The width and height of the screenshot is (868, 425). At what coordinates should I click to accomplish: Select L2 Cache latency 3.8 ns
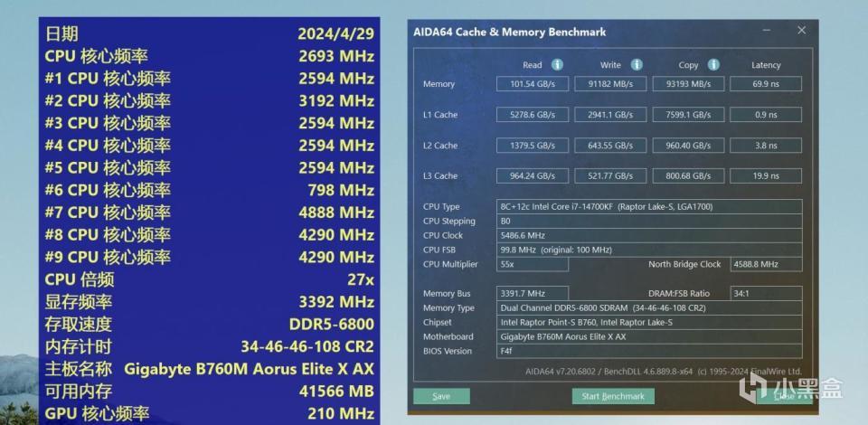point(766,146)
